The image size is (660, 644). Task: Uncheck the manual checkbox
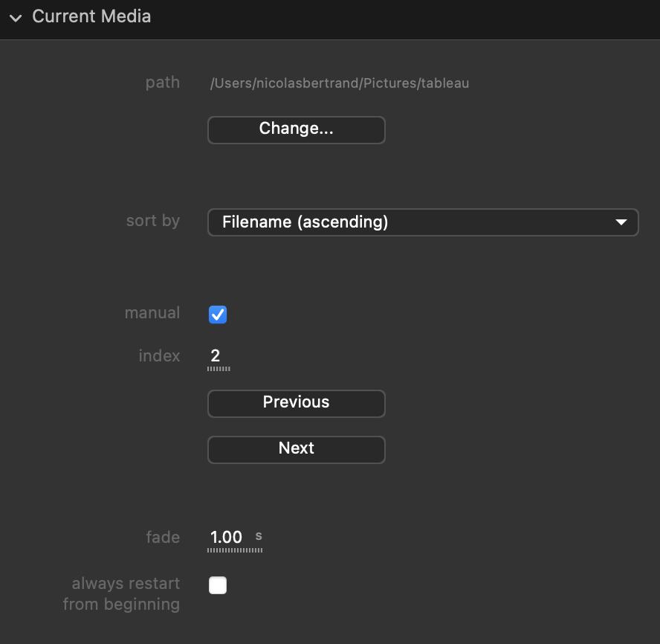[x=218, y=315]
